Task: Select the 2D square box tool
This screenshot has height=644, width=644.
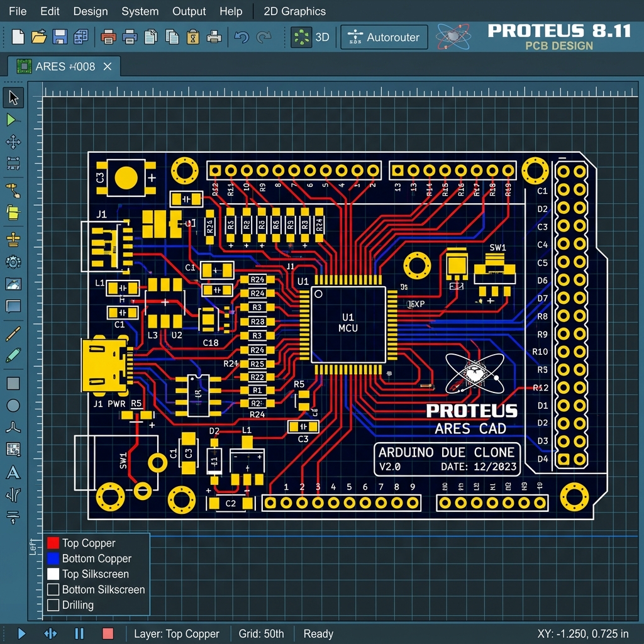Action: pos(13,383)
